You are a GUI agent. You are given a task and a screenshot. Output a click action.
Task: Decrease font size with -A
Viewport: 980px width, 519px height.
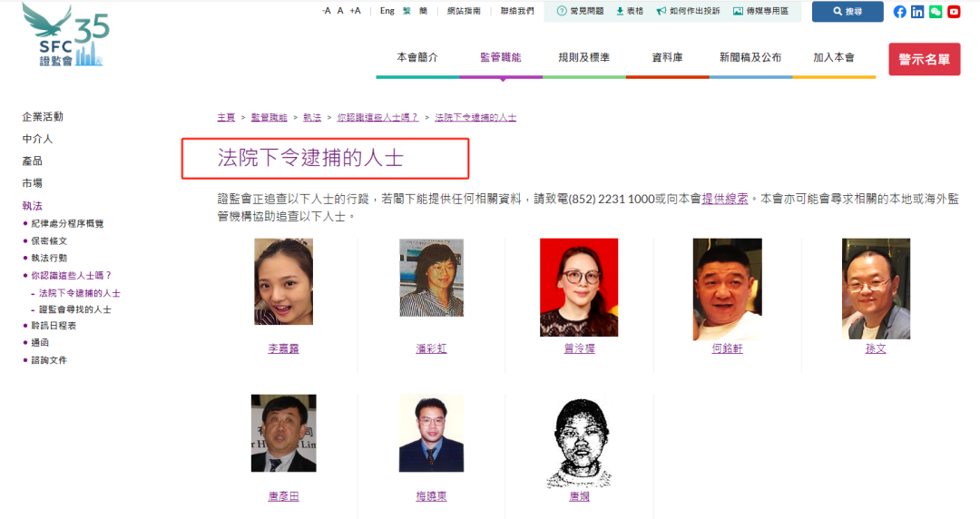coord(327,11)
